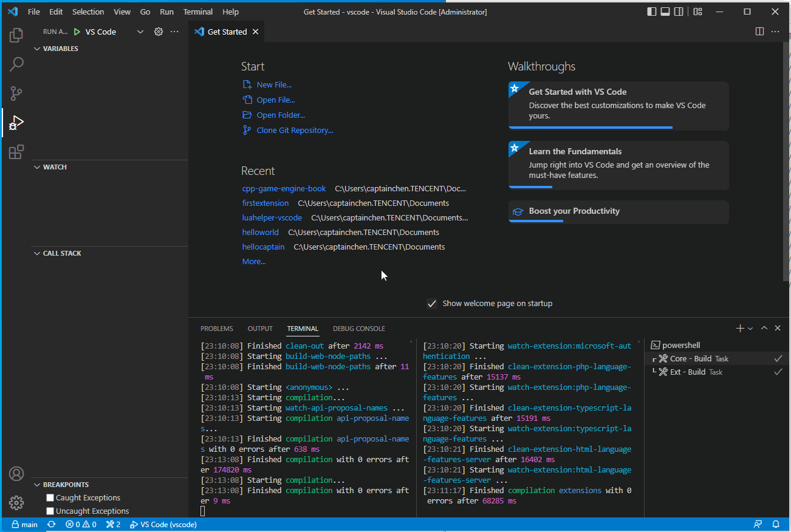Click the main branch status bar item
791x532 pixels.
24,525
